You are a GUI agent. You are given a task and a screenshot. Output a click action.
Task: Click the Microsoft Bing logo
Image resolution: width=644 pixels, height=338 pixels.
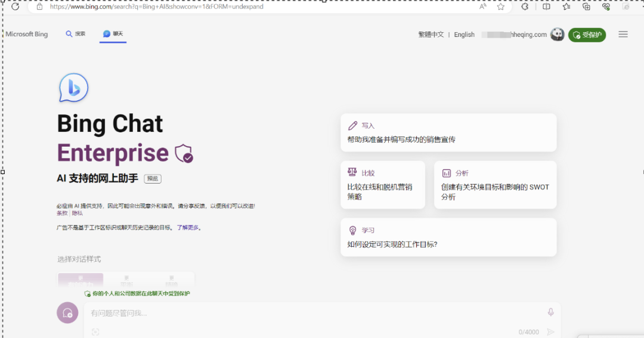[27, 34]
